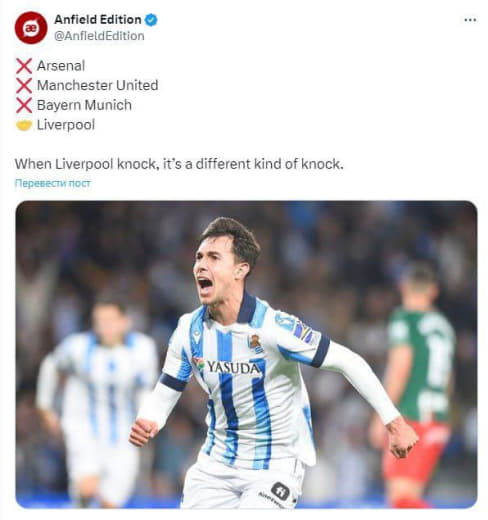The width and height of the screenshot is (488, 520).
Task: Open the attached footballer photo
Action: pyautogui.click(x=246, y=354)
